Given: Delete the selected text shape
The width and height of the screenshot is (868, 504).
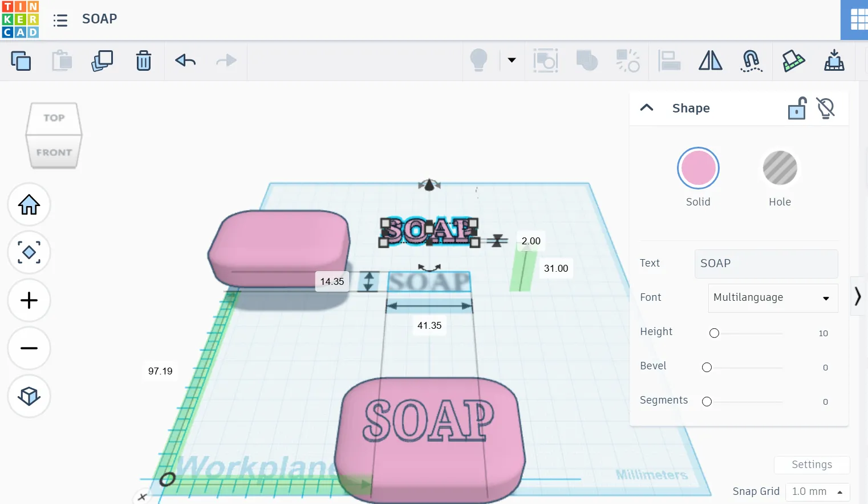Looking at the screenshot, I should [143, 61].
